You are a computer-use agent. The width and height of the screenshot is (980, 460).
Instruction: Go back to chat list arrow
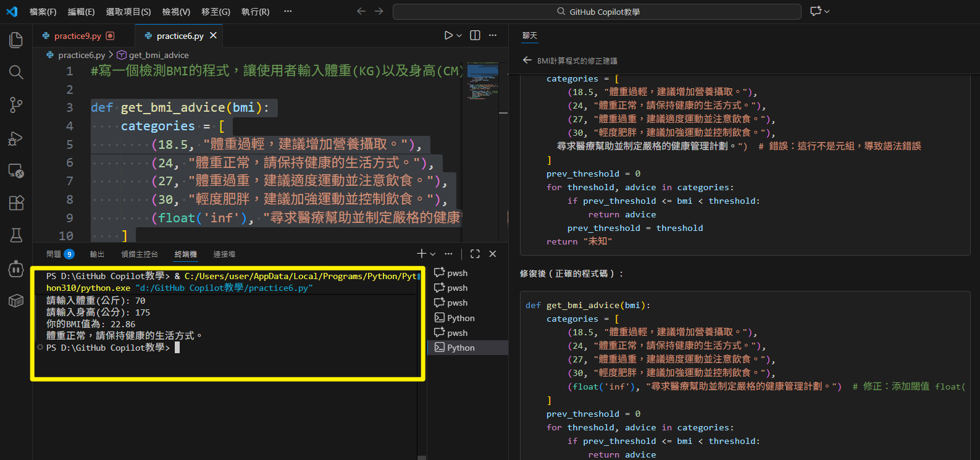point(527,61)
